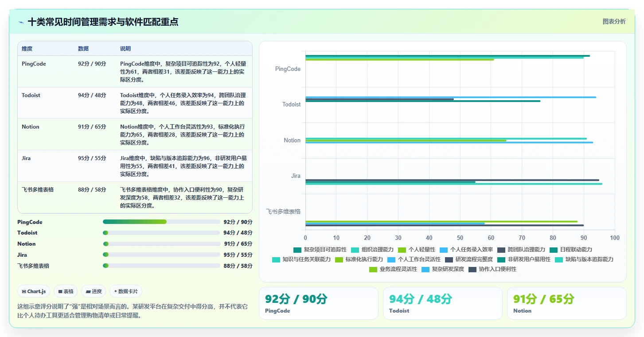Viewport: 644px width, 337px height.
Task: Open the PingCode 92分 / 90分 data card
Action: (x=318, y=303)
